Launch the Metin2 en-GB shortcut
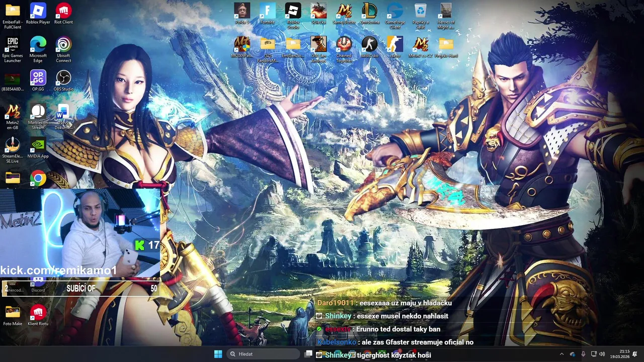This screenshot has height=362, width=644. coord(13,116)
